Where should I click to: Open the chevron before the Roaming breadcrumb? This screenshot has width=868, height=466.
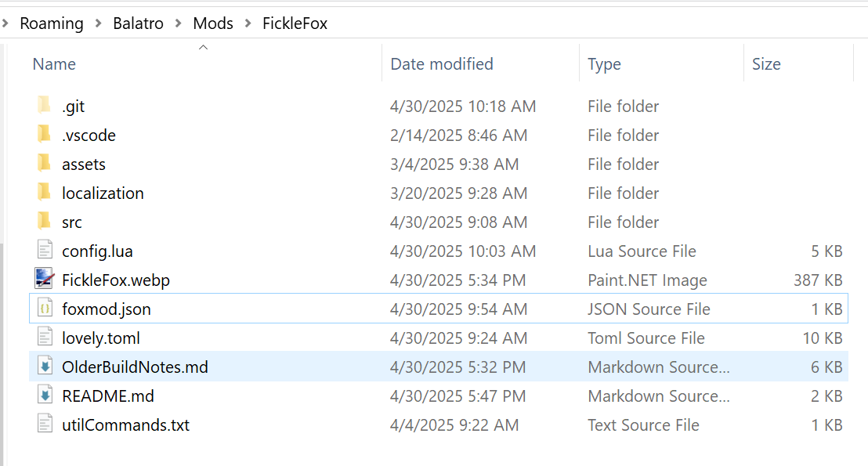[5, 23]
